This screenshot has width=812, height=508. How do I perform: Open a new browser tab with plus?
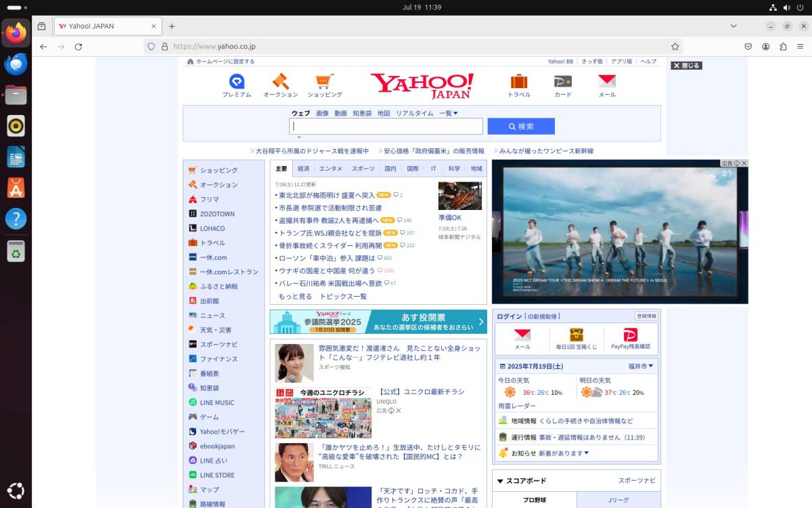172,26
